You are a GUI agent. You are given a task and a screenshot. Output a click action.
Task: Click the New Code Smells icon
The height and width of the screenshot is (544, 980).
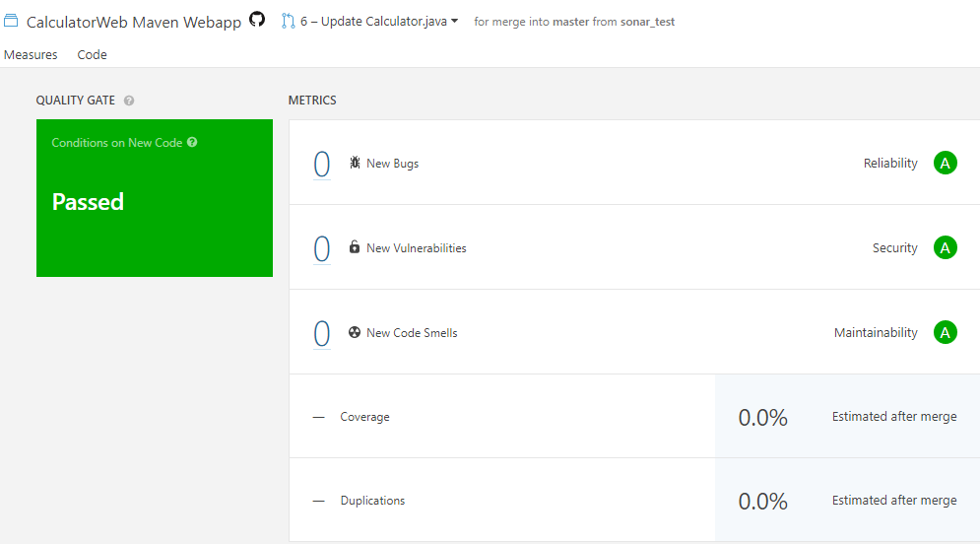(x=355, y=332)
